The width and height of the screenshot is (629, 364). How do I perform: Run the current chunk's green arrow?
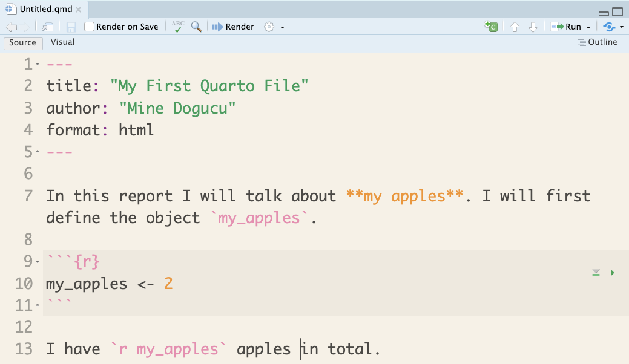(613, 273)
